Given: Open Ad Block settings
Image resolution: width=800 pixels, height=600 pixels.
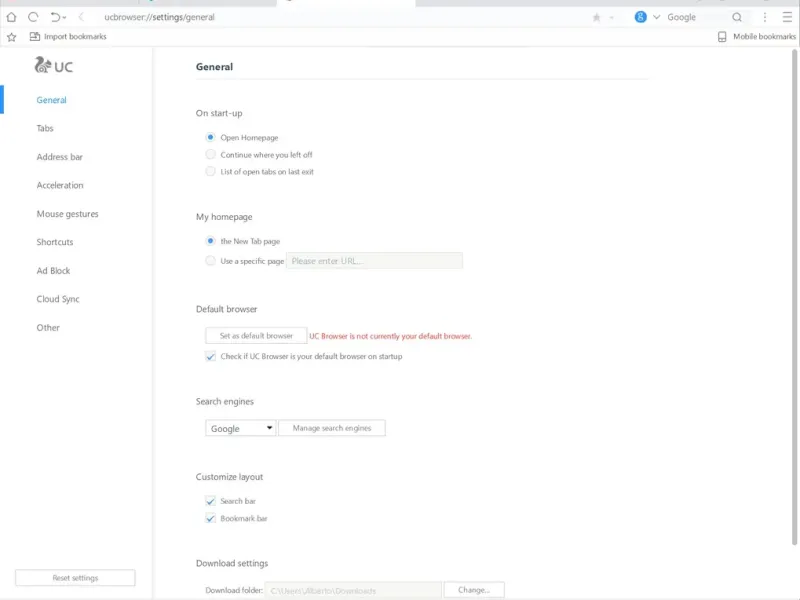Looking at the screenshot, I should coord(53,270).
